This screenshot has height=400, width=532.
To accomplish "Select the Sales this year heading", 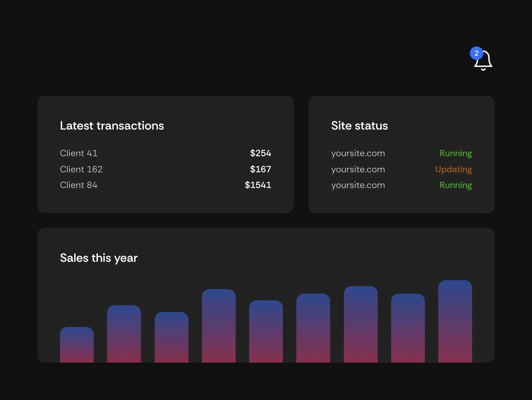I will [99, 258].
